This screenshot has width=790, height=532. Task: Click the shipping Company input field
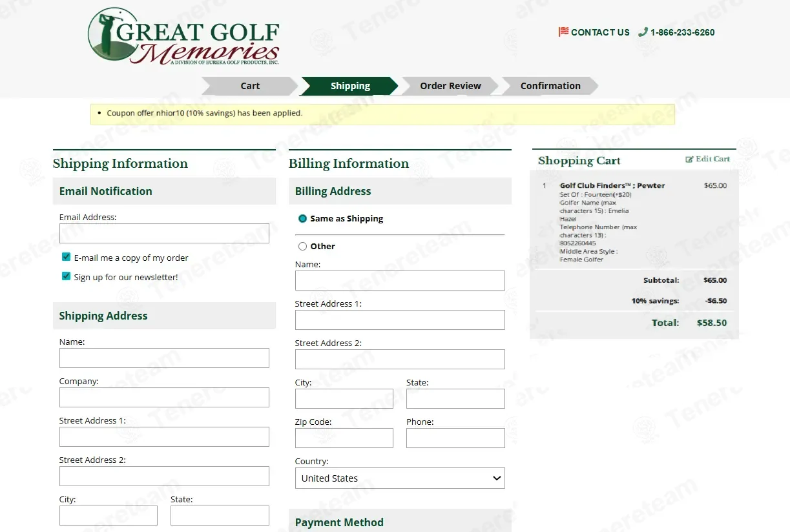click(164, 398)
